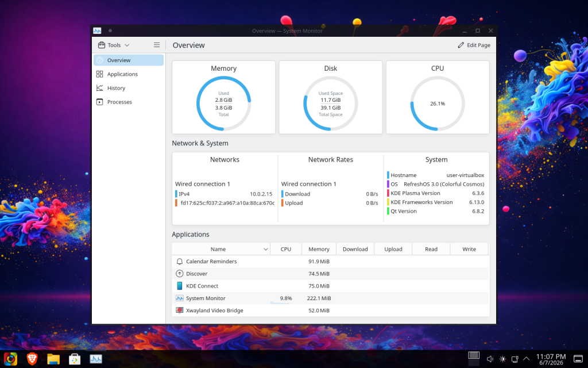The image size is (588, 368).
Task: Click the KDE Frameworks Version 6.13.0 entry
Action: pos(437,202)
